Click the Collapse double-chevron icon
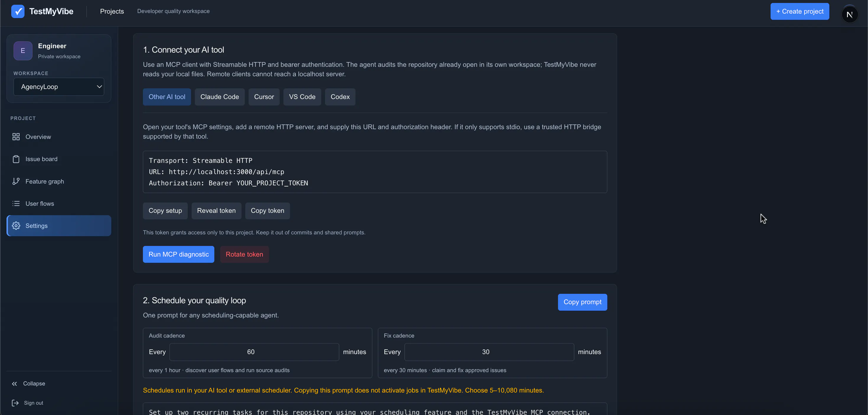Image resolution: width=868 pixels, height=415 pixels. 14,384
